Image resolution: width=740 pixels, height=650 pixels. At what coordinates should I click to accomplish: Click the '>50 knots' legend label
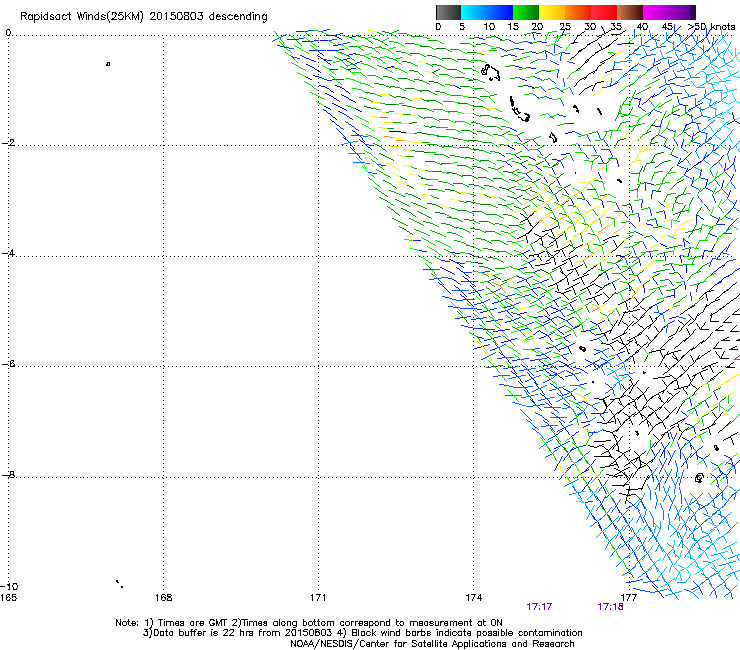(x=711, y=27)
